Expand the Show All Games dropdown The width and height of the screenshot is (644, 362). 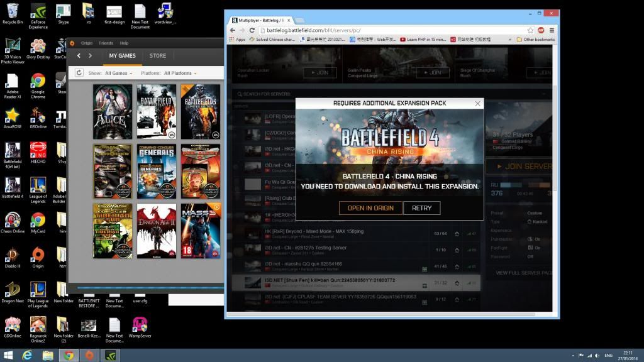[x=119, y=73]
